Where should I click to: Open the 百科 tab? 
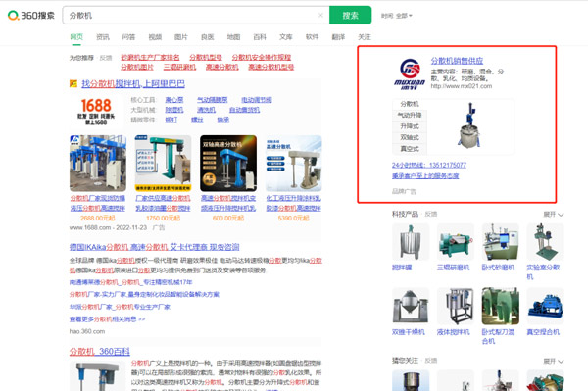pyautogui.click(x=260, y=36)
